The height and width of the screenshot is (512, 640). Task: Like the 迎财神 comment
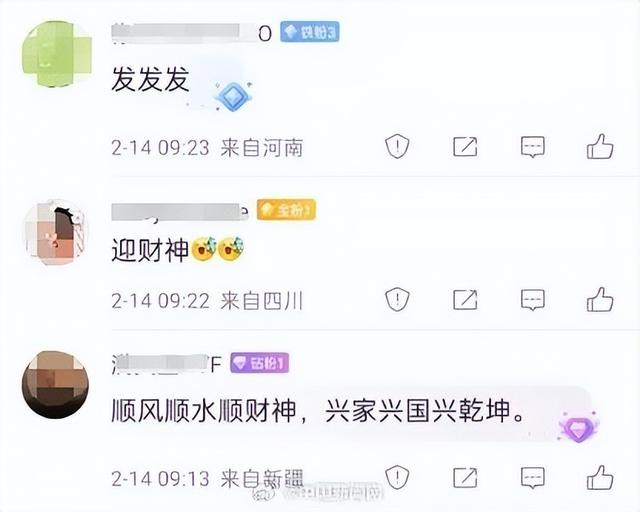click(600, 299)
